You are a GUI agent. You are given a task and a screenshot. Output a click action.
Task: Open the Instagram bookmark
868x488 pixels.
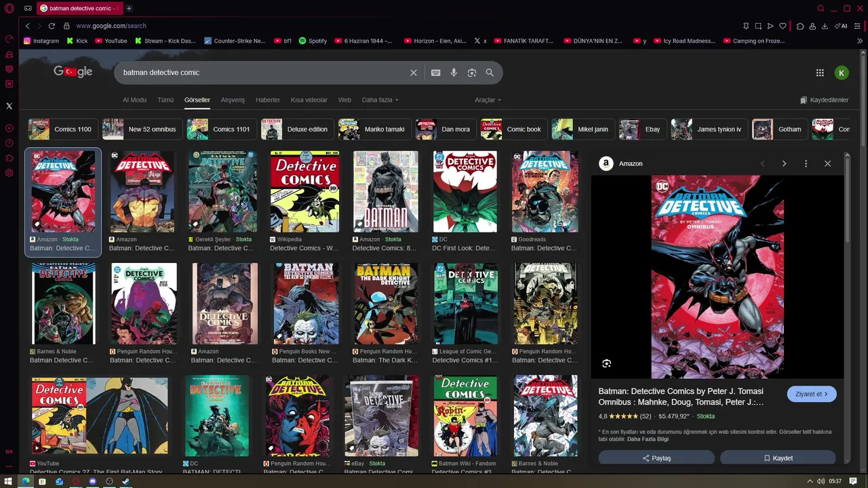click(x=41, y=41)
